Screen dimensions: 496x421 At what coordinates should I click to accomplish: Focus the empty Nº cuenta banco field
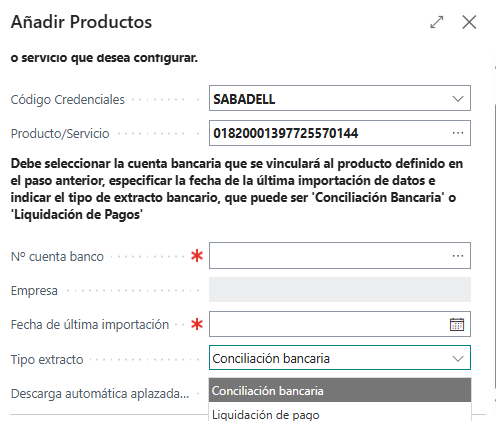point(340,256)
